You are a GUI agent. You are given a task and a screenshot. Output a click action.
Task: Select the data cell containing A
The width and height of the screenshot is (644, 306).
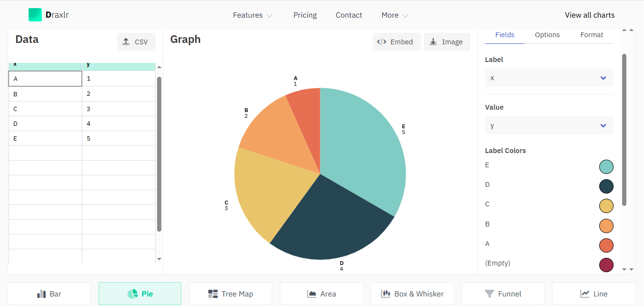pyautogui.click(x=45, y=78)
